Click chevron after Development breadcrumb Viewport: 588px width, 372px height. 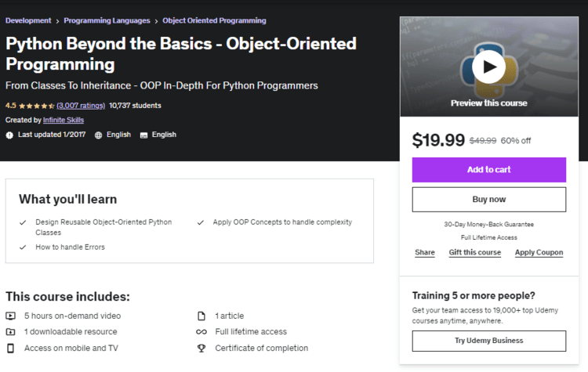click(x=57, y=21)
